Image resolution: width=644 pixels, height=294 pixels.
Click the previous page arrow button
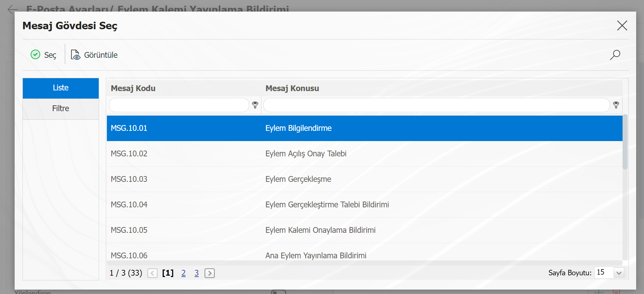point(152,273)
